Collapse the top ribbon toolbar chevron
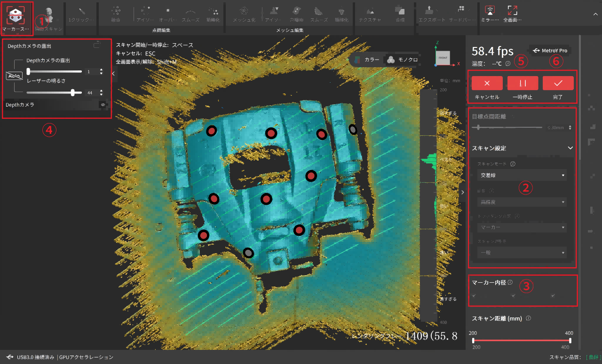 tap(595, 14)
